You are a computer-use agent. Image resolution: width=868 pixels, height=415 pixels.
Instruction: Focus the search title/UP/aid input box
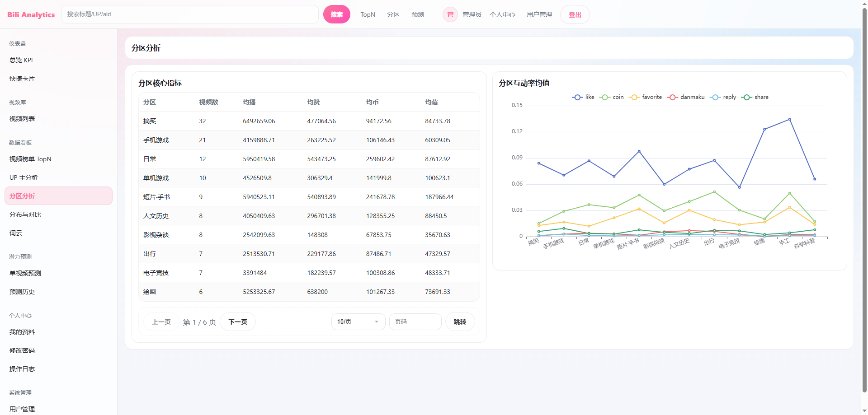coord(190,14)
